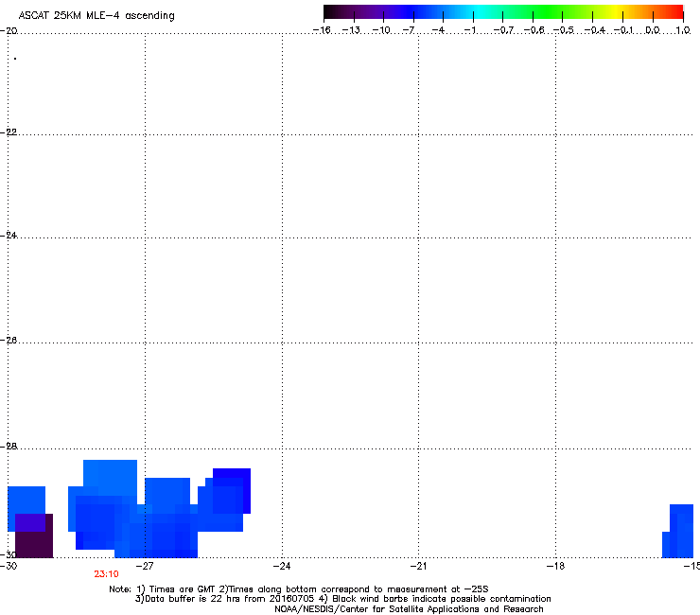Click the -24 longitude axis label
Viewport: 700px width, 615px height.
click(x=282, y=567)
